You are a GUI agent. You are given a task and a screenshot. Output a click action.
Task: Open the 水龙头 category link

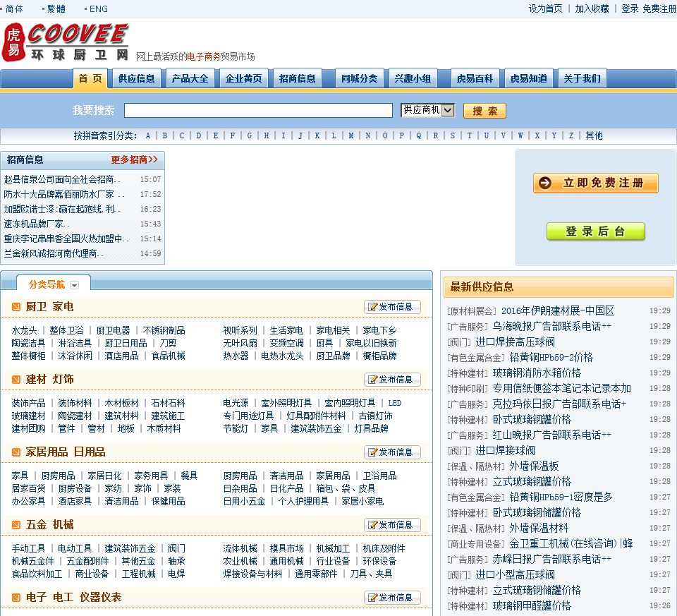24,330
